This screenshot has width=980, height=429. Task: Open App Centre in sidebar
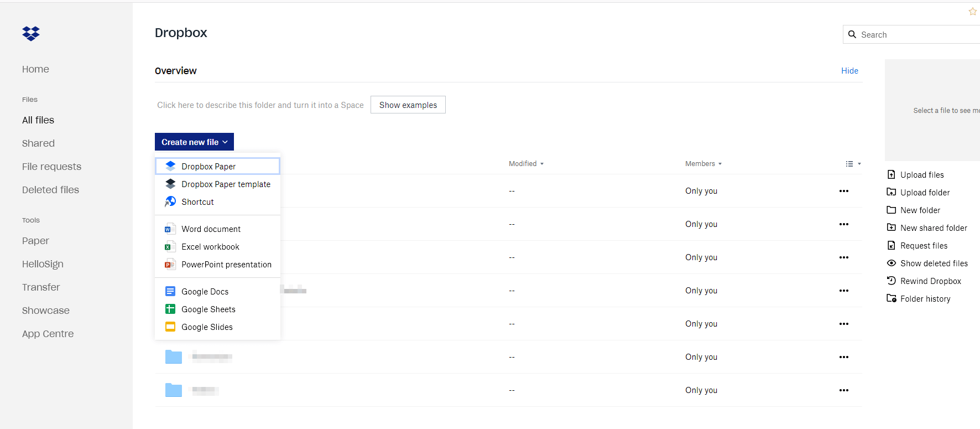click(x=48, y=334)
